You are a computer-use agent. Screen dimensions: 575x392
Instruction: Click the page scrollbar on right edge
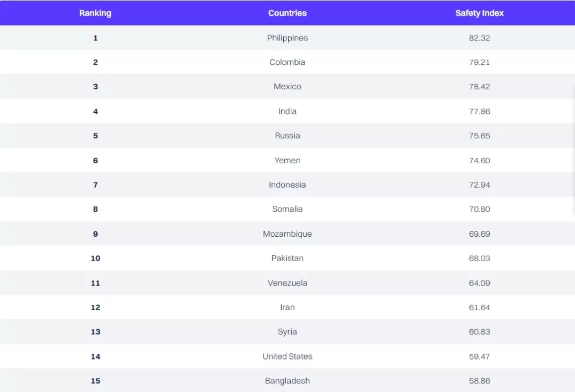(573, 150)
